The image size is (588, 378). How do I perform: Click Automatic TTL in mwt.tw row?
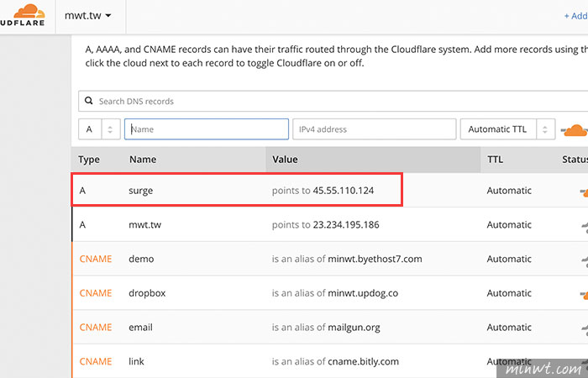pos(509,224)
